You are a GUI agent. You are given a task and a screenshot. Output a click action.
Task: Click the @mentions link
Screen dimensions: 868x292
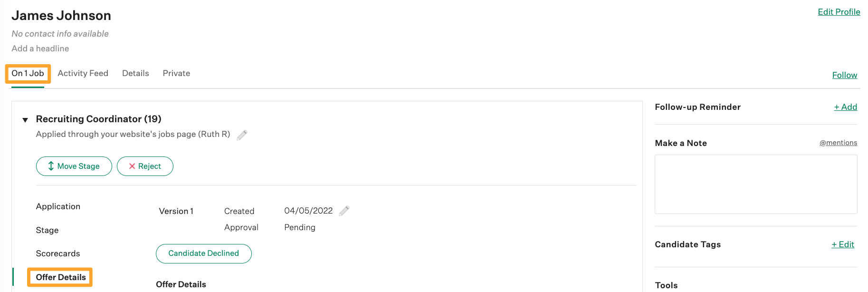[x=839, y=143]
